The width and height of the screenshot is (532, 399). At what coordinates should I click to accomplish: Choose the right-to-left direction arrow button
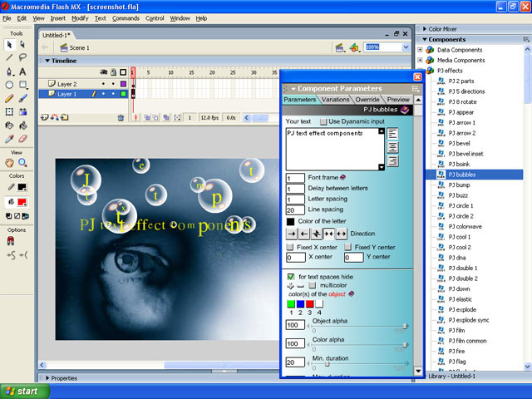click(x=304, y=234)
